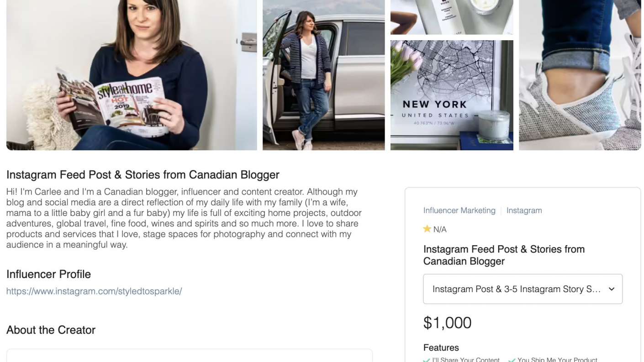Click the Influencer Profile heading
Screen dimensions: 644x362
pyautogui.click(x=48, y=274)
